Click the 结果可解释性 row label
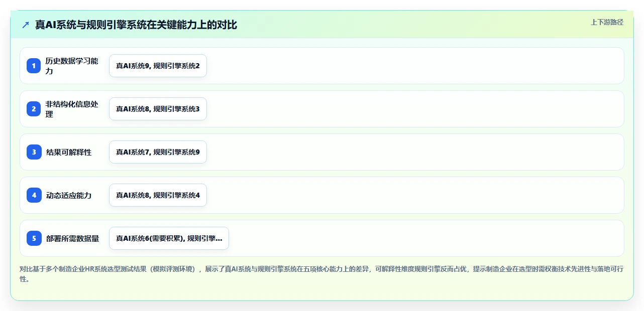The height and width of the screenshot is (311, 644). (68, 152)
